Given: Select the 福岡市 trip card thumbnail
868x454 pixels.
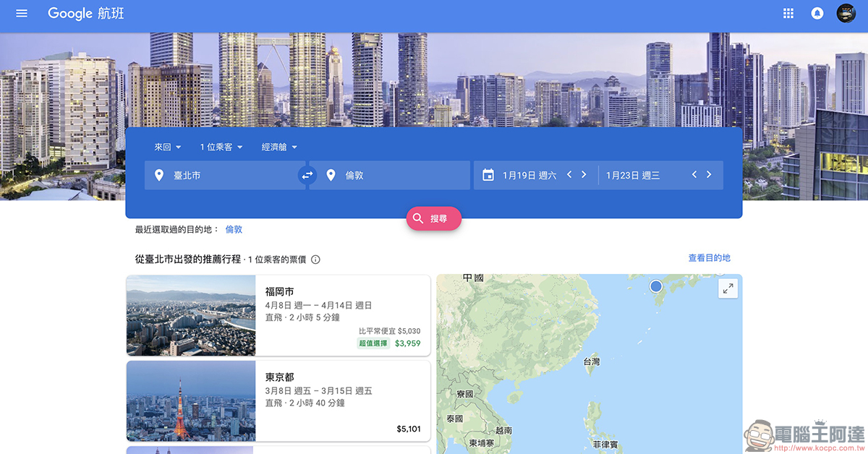Looking at the screenshot, I should coord(190,316).
